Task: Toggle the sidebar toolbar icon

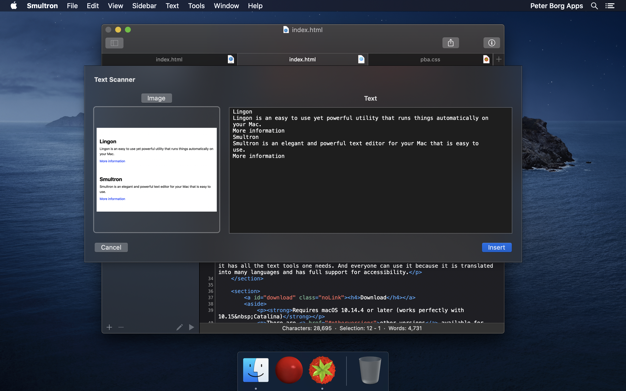Action: (x=114, y=43)
